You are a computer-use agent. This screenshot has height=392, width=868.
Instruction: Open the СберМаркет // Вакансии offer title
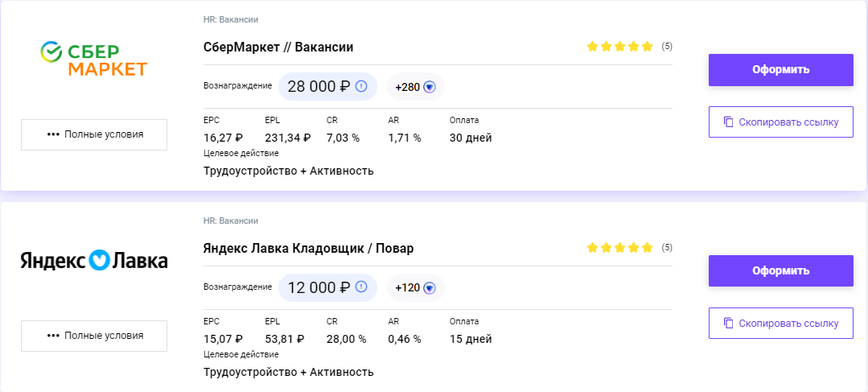278,47
